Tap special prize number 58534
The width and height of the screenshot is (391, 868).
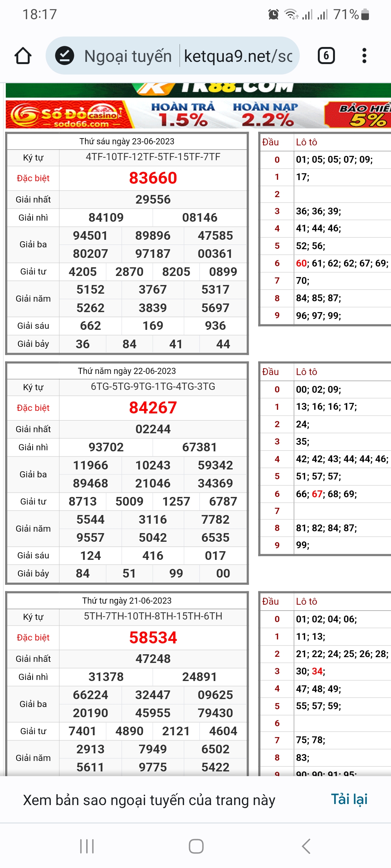[x=153, y=637]
